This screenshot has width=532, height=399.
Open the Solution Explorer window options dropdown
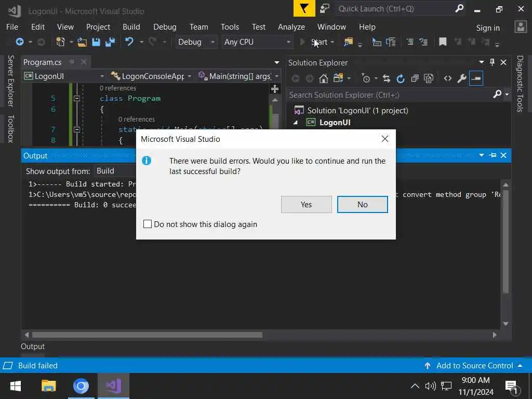click(482, 62)
